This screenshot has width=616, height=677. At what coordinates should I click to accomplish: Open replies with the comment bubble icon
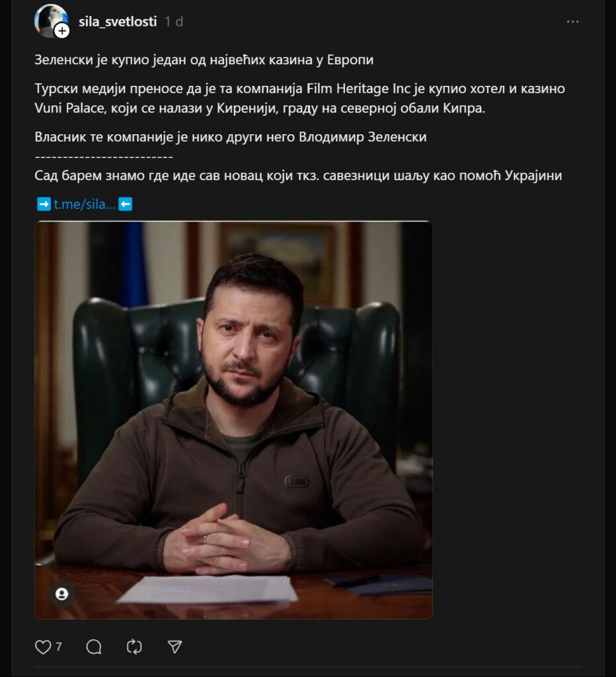94,647
